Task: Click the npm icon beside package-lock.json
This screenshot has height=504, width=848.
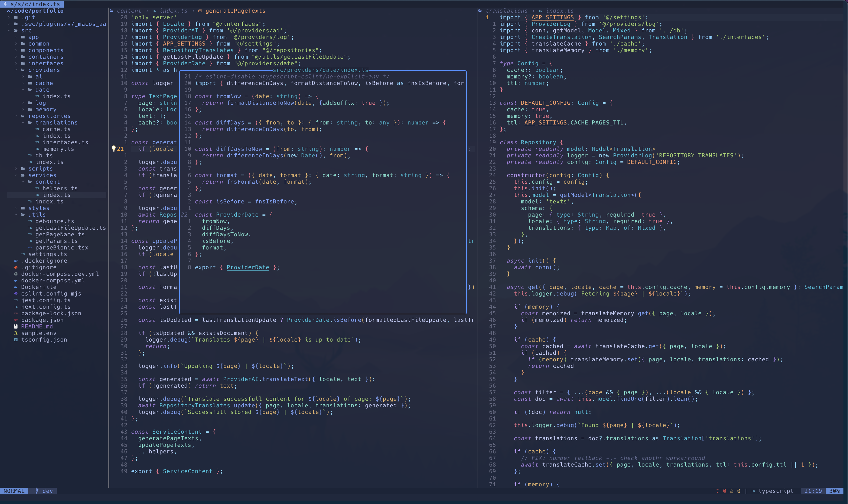Action: pos(16,313)
